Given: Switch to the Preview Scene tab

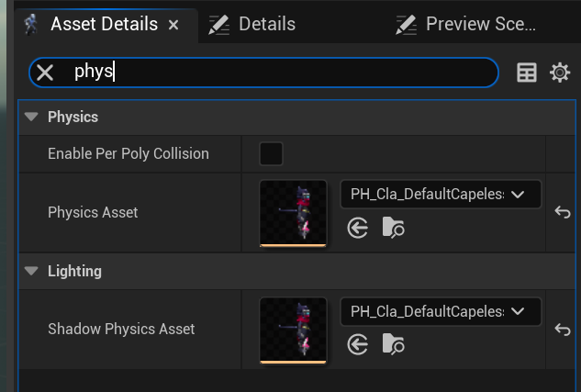Looking at the screenshot, I should [x=465, y=25].
